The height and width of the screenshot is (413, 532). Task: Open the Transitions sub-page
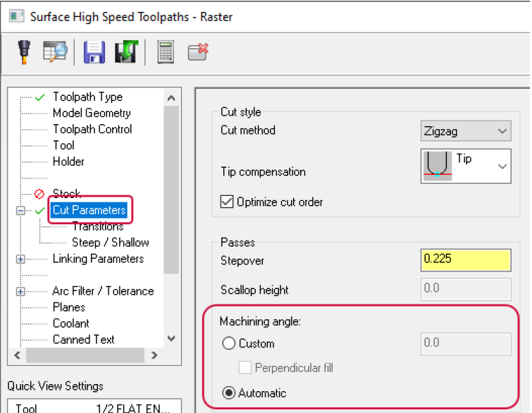98,226
